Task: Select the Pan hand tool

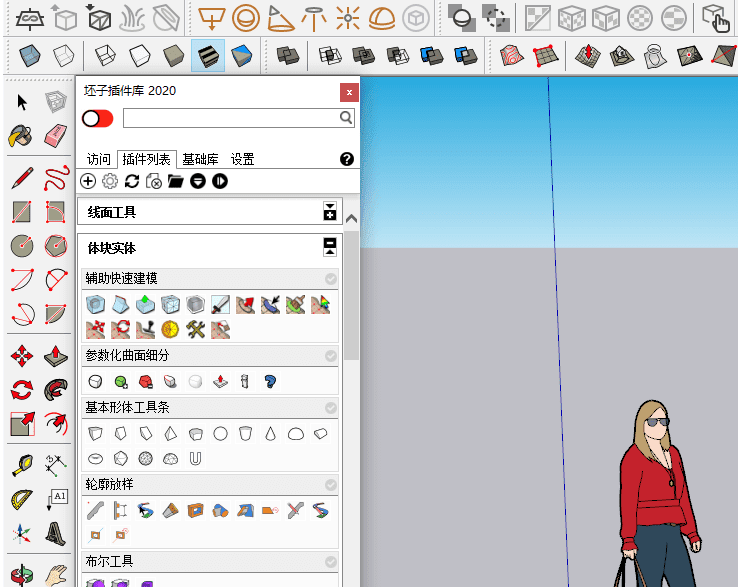Action: point(56,575)
